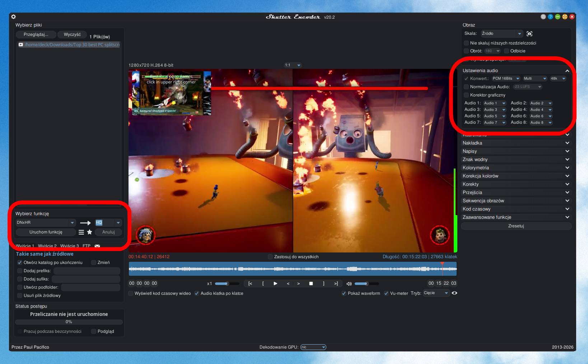
Task: Click the Zresetuj reset button
Action: (x=516, y=226)
